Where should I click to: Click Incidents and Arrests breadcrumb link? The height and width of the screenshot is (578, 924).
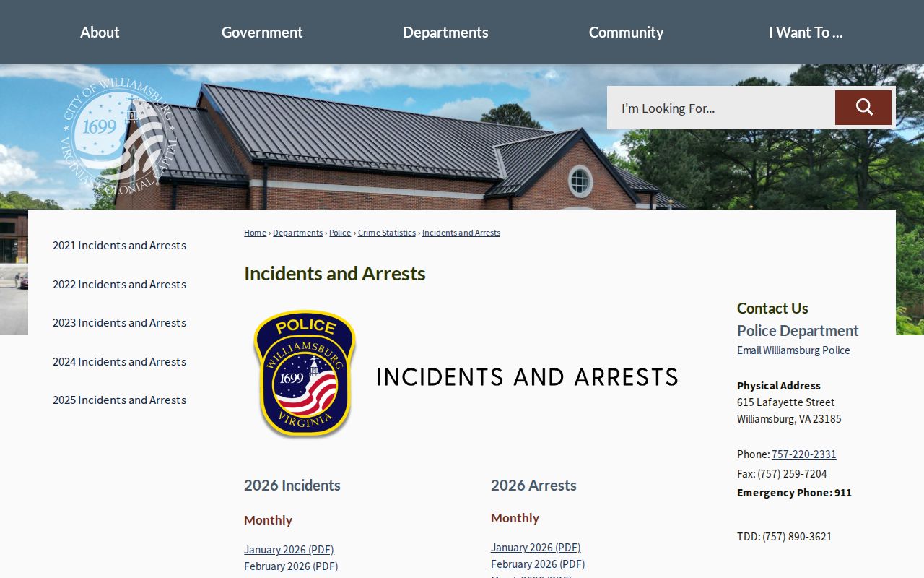point(461,233)
